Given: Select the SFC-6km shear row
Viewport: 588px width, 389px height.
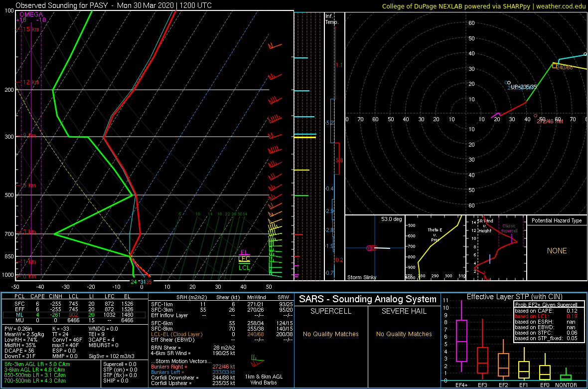Looking at the screenshot, I should [222, 323].
